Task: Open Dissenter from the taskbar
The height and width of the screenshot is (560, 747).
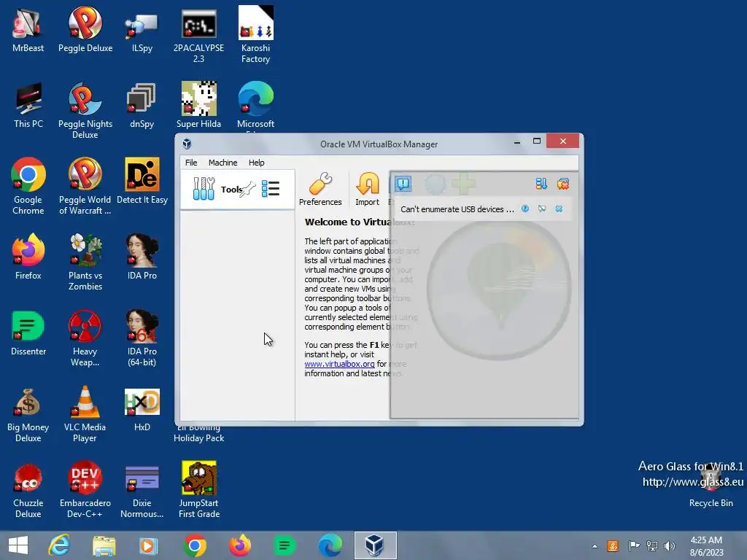Action: pyautogui.click(x=285, y=545)
